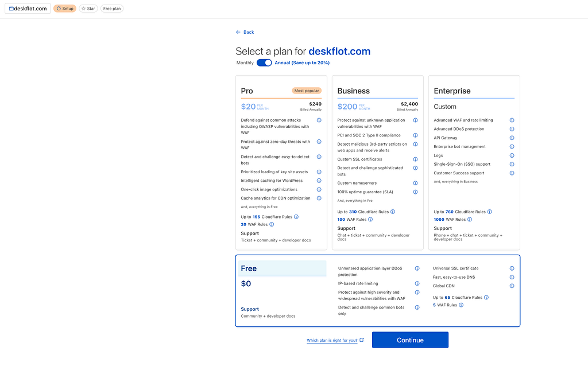Click 'Annual (Save up to 20%)' label
Viewport: 588px width, 382px height.
point(302,63)
